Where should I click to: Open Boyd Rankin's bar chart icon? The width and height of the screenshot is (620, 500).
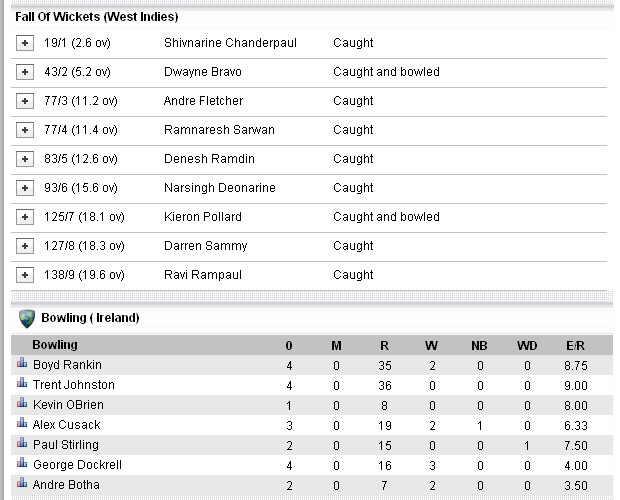pos(22,363)
